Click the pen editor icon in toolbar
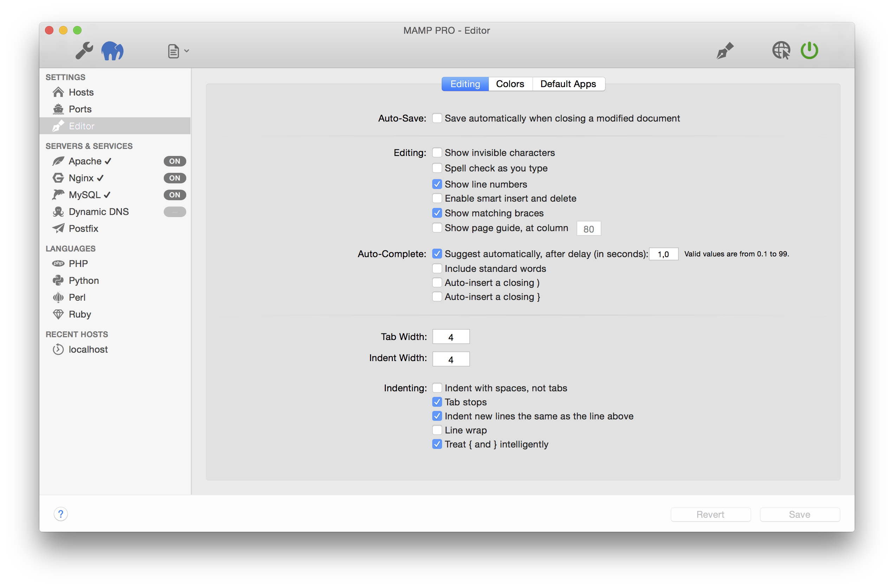The image size is (894, 588). click(x=725, y=50)
